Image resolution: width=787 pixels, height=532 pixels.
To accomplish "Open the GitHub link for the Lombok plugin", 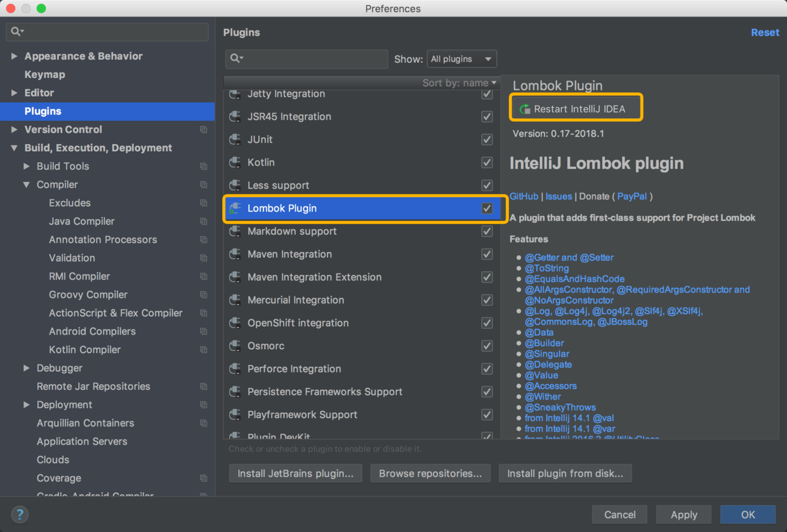I will tap(524, 196).
